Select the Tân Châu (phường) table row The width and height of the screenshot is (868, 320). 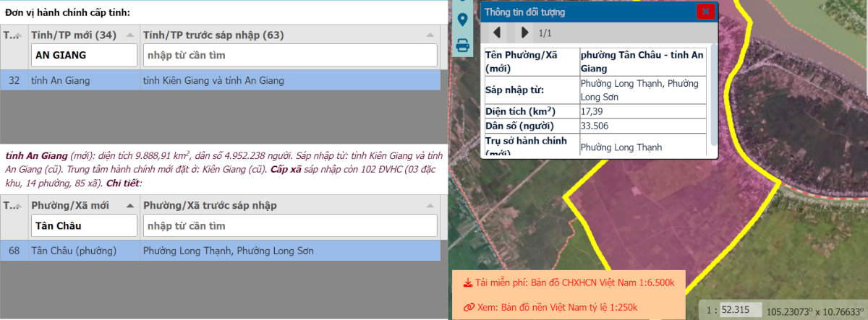(x=217, y=251)
